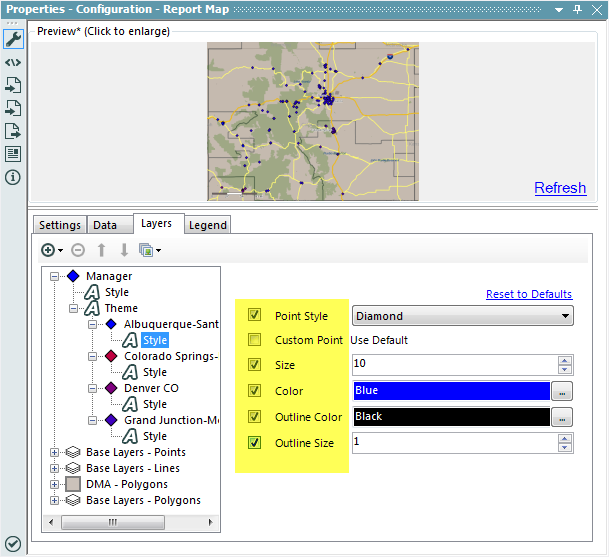Click the Black outline color swatch
The image size is (609, 557).
tap(452, 416)
